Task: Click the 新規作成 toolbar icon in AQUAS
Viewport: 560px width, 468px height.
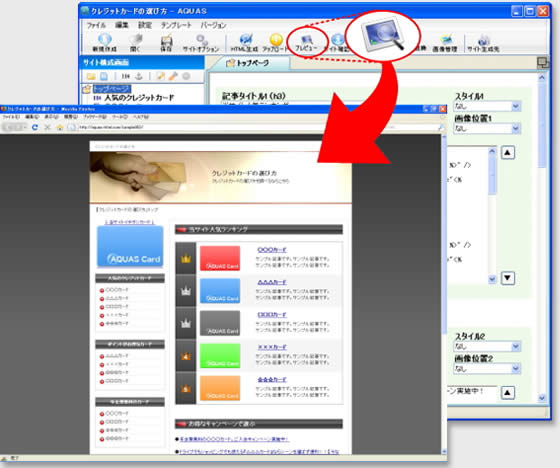Action: tap(104, 43)
